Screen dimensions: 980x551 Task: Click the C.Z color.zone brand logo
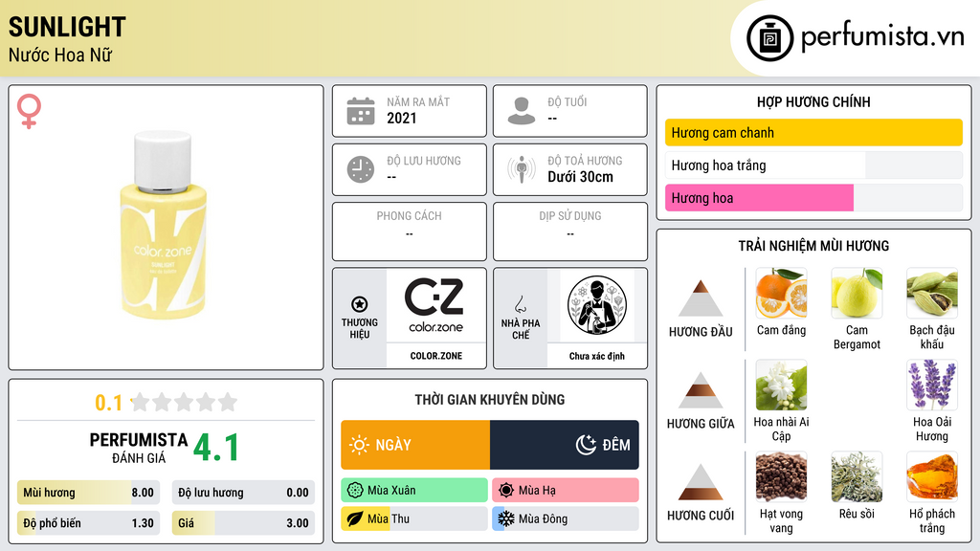pos(435,305)
